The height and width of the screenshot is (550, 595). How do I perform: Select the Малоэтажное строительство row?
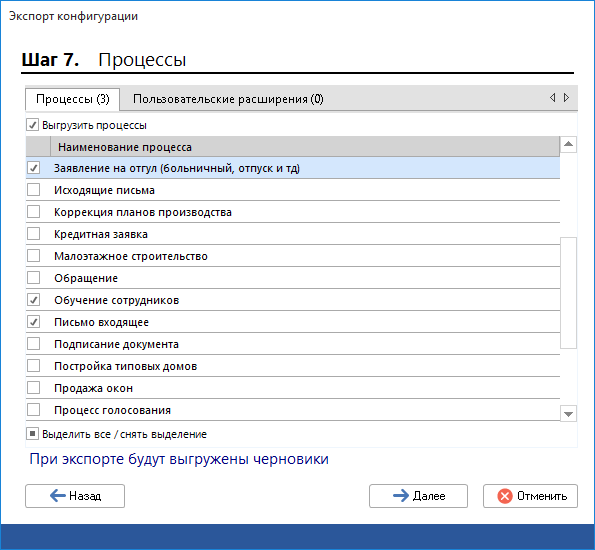tap(293, 256)
